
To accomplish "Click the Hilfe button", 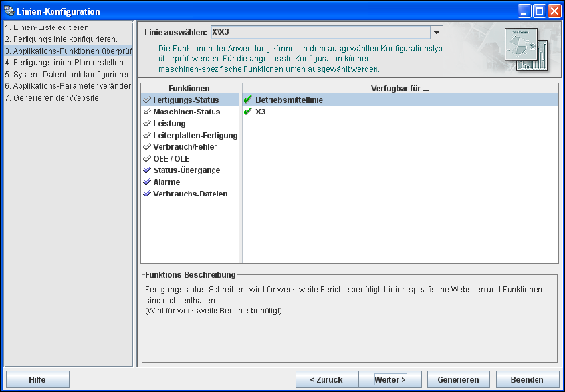I will pos(37,379).
